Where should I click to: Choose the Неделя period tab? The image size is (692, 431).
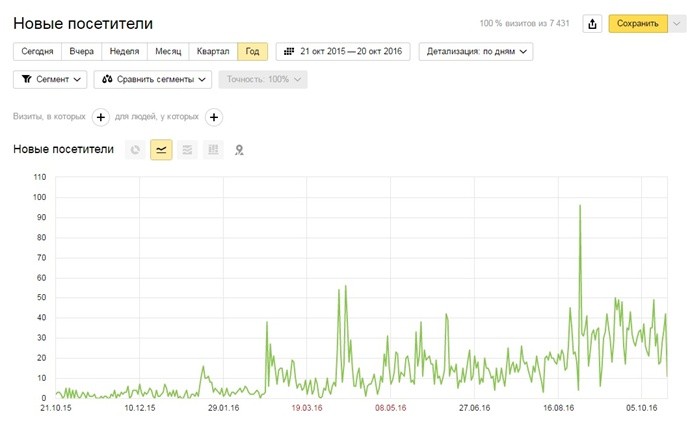click(124, 50)
